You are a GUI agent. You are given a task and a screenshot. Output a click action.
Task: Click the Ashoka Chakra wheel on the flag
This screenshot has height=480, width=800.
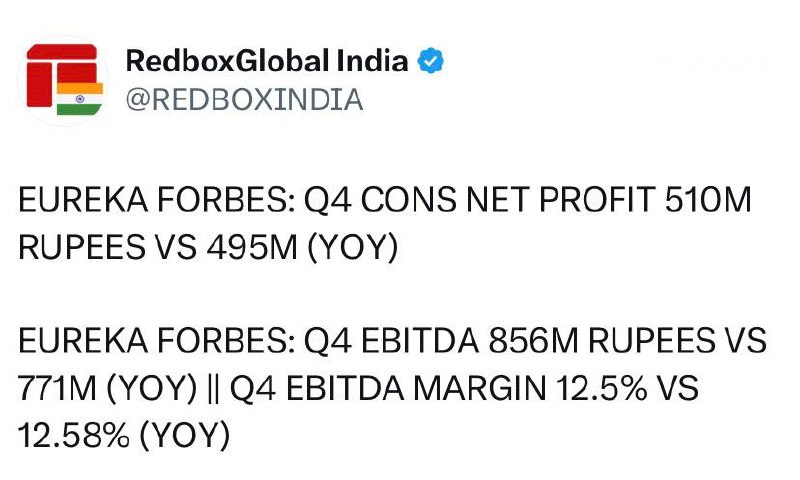click(80, 99)
